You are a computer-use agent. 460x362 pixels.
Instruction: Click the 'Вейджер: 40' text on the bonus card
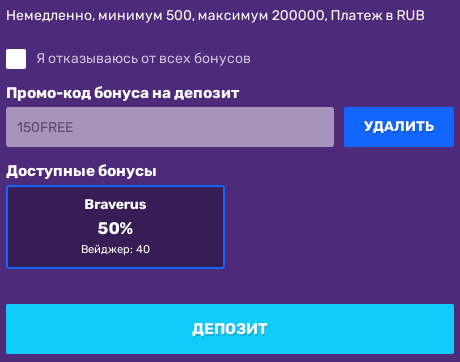point(115,249)
